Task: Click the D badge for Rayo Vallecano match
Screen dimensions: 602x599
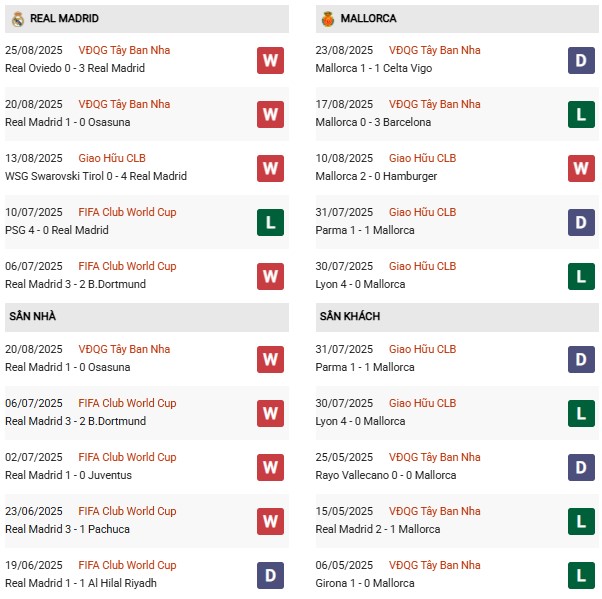Action: pyautogui.click(x=582, y=467)
